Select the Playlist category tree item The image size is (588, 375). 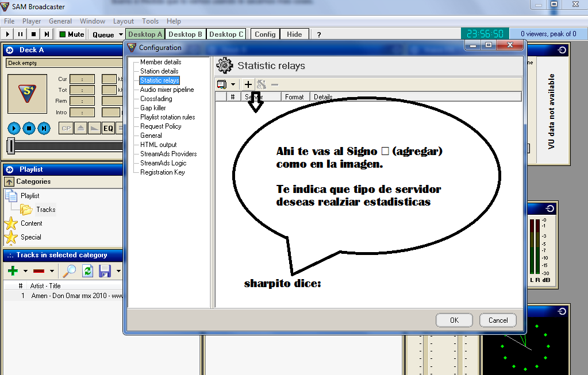coord(30,196)
